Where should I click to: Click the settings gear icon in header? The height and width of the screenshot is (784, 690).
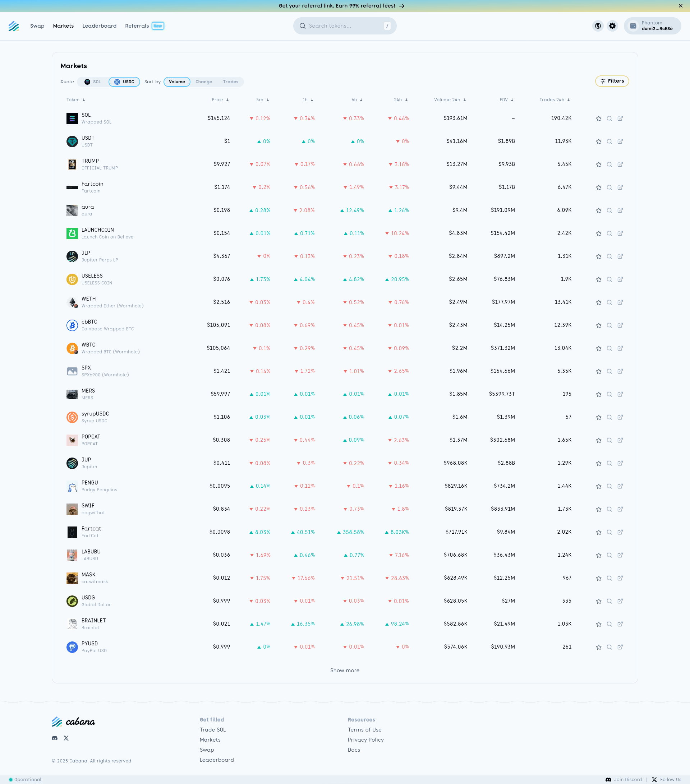(x=612, y=26)
